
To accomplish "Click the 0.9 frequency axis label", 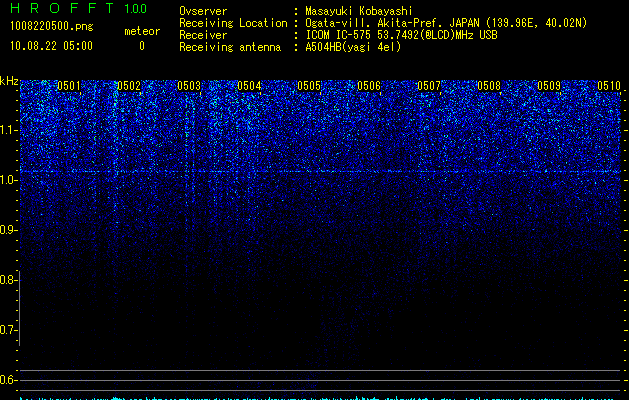I will pos(8,230).
